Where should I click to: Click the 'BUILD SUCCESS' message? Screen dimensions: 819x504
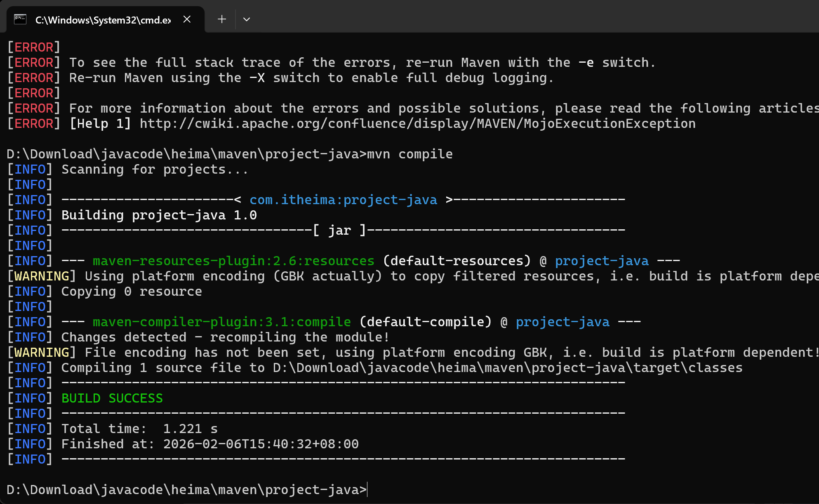pyautogui.click(x=112, y=398)
